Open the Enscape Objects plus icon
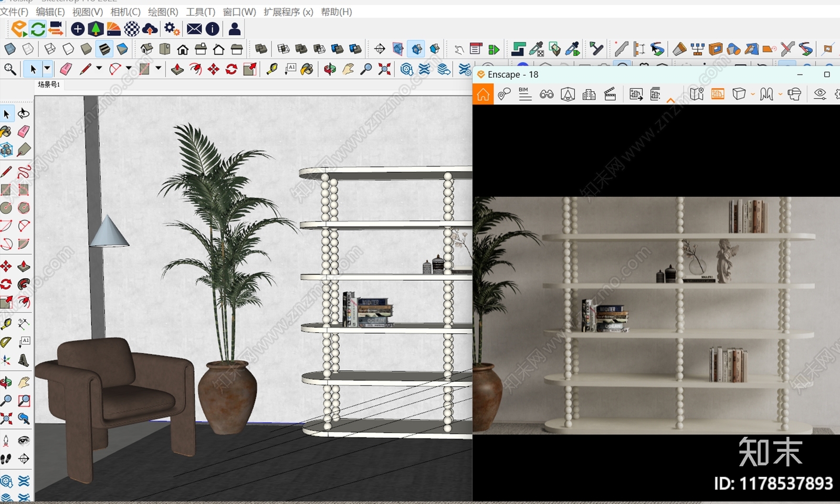 78,29
